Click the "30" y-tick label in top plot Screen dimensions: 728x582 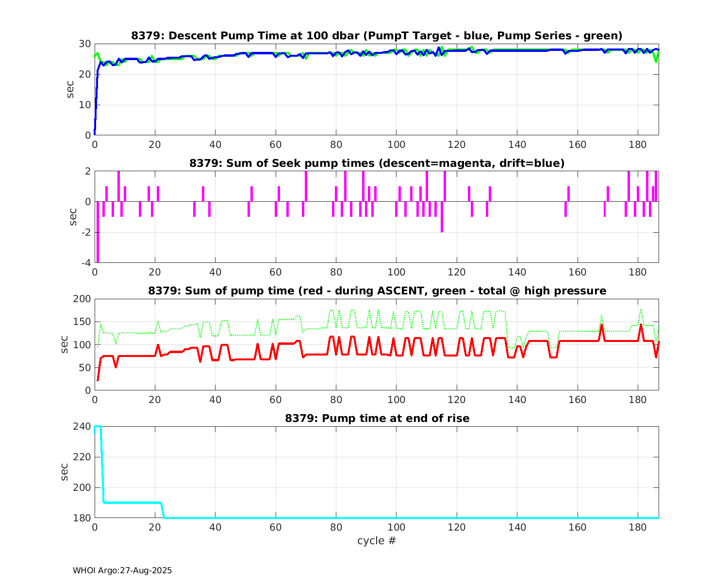pyautogui.click(x=84, y=44)
